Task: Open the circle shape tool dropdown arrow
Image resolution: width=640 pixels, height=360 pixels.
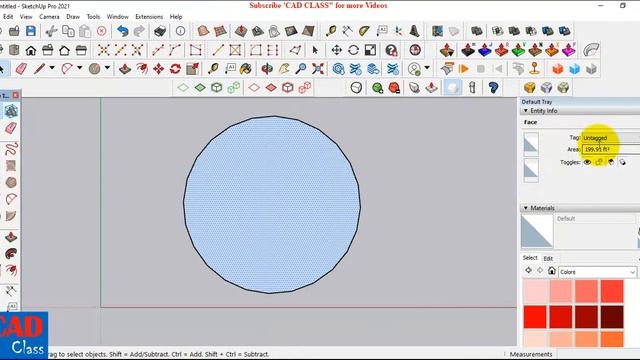Action: pyautogui.click(x=107, y=68)
